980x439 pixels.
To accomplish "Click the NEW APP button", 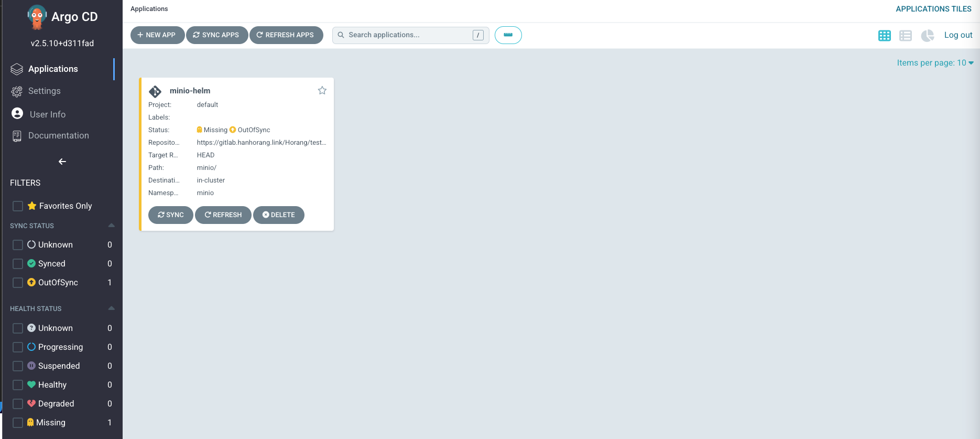I will point(157,35).
